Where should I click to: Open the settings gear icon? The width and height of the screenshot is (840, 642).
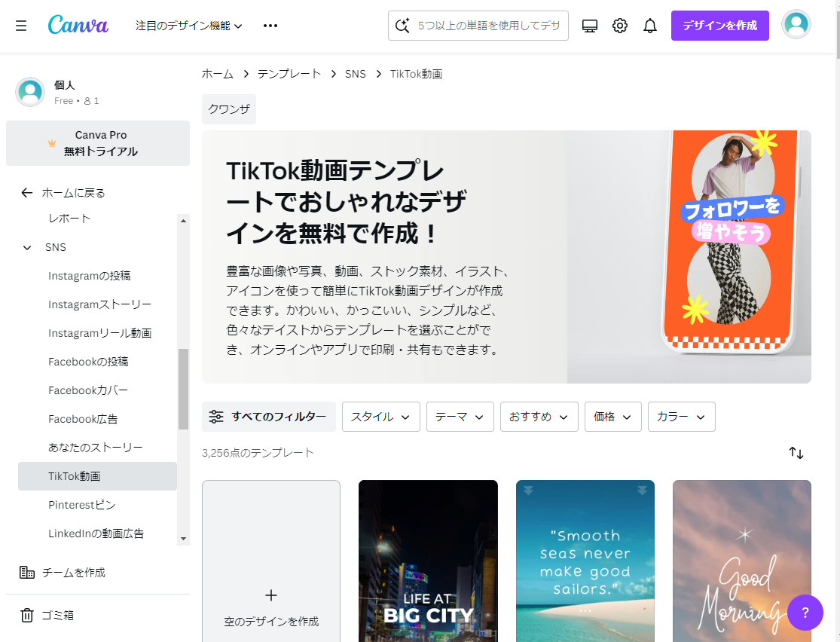620,26
